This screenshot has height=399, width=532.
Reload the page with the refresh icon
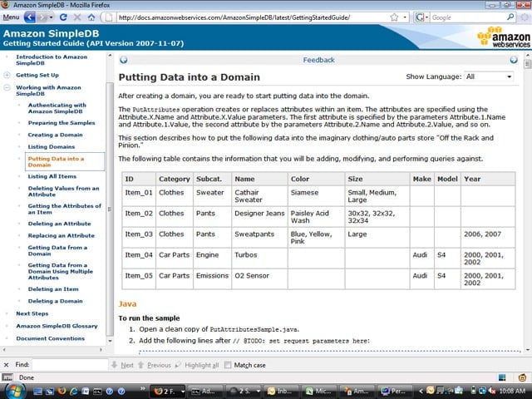point(63,17)
